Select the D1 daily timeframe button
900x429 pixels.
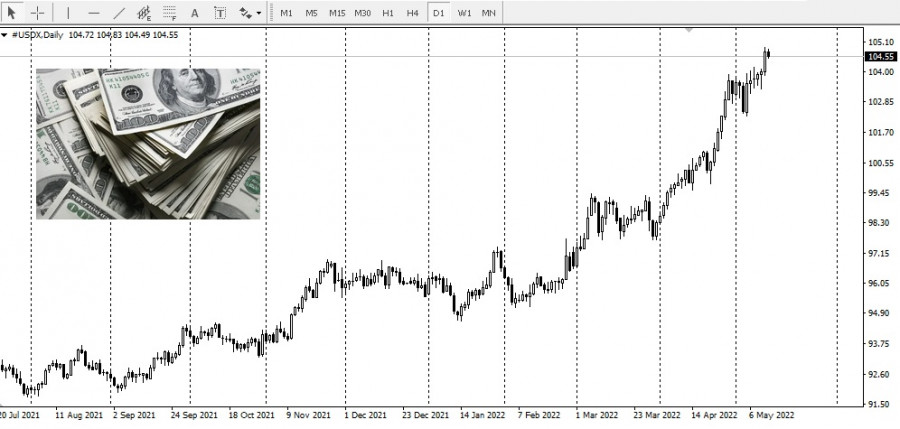click(x=439, y=13)
